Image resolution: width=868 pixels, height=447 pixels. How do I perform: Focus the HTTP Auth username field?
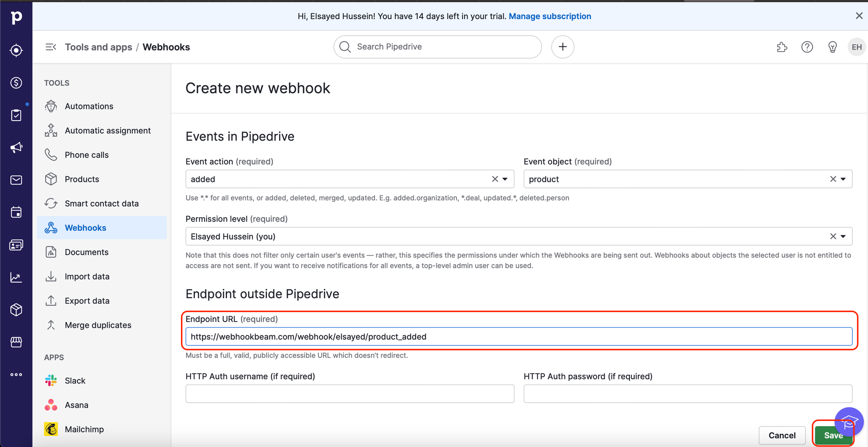tap(350, 394)
